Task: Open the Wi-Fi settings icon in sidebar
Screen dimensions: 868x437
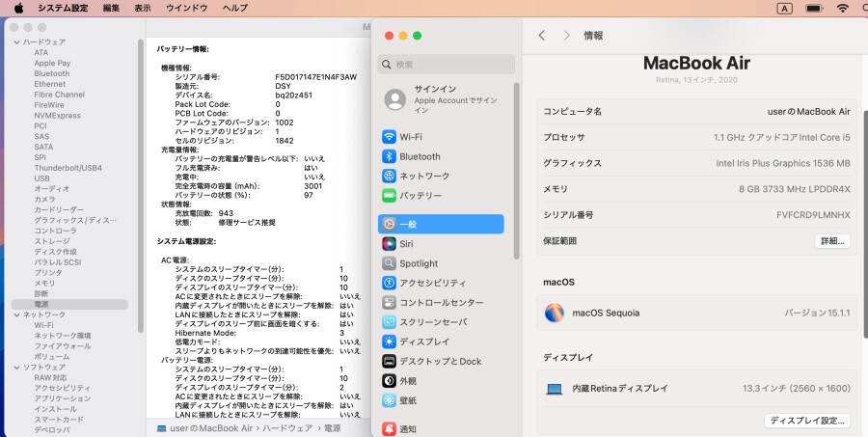Action: tap(390, 137)
